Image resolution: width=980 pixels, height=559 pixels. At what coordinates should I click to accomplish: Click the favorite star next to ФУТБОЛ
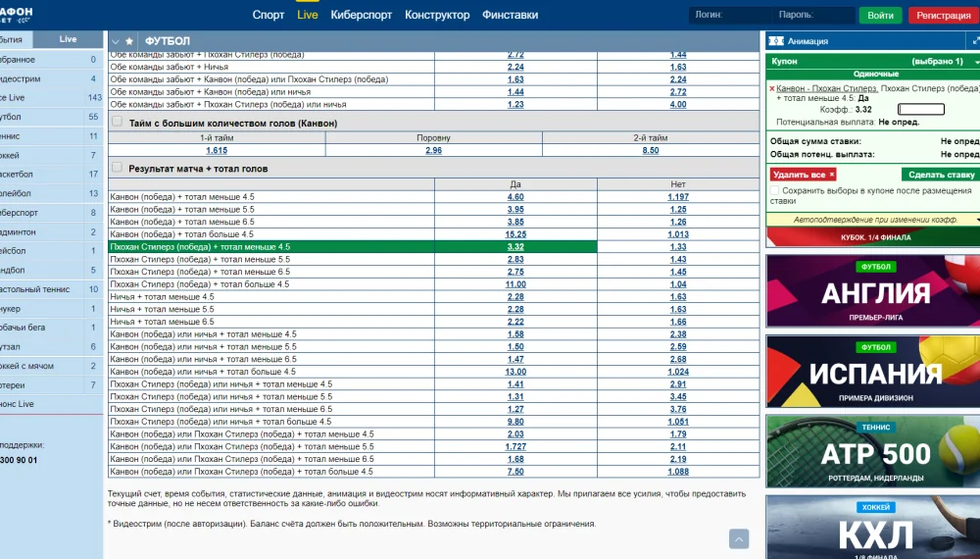pos(129,40)
